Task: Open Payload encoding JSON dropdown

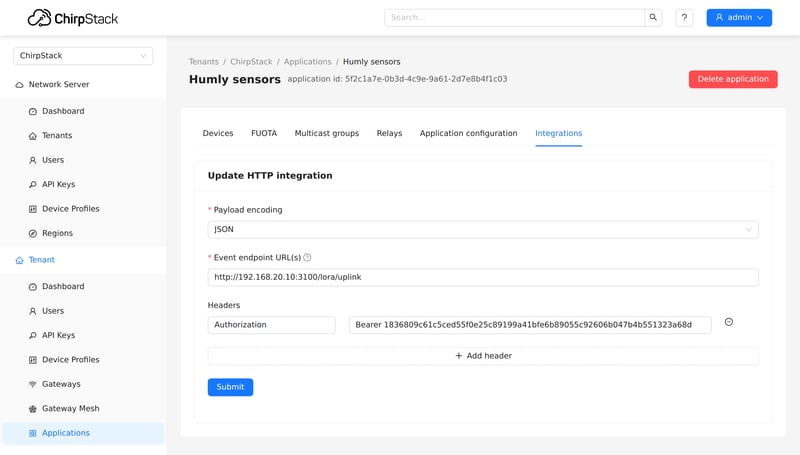Action: [483, 230]
